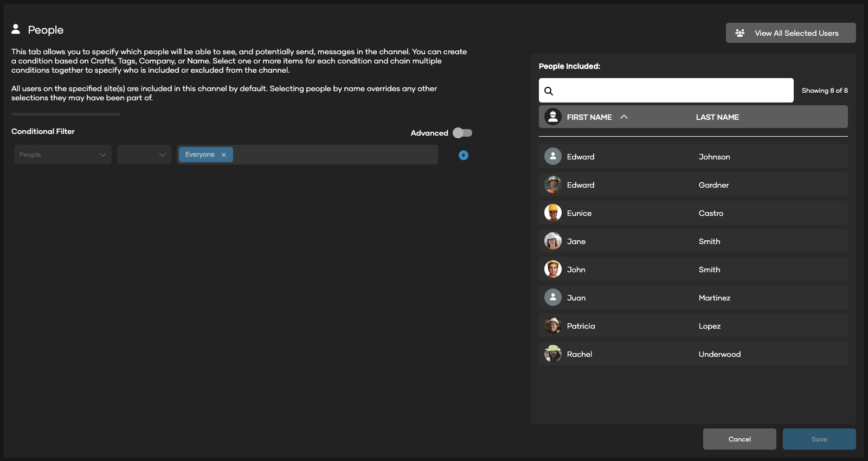The width and height of the screenshot is (868, 461).
Task: Enable the Advanced filter toggle
Action: point(462,133)
